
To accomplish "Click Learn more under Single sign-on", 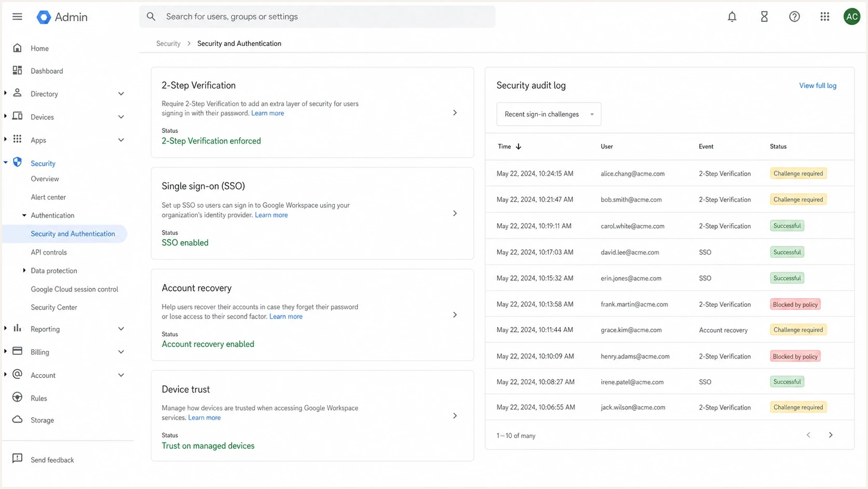I will point(271,215).
